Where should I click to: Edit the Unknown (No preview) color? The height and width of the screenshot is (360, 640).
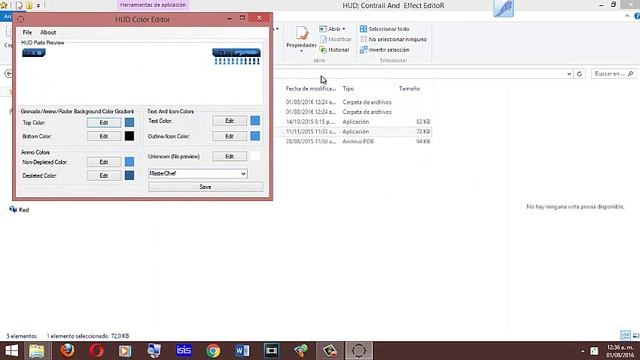[229, 156]
